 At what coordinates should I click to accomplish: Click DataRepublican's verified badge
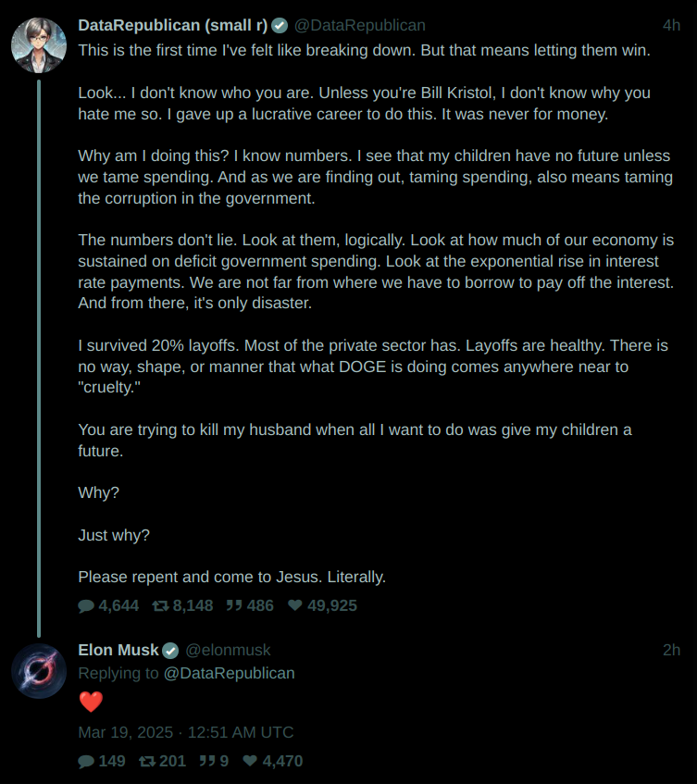[x=280, y=26]
